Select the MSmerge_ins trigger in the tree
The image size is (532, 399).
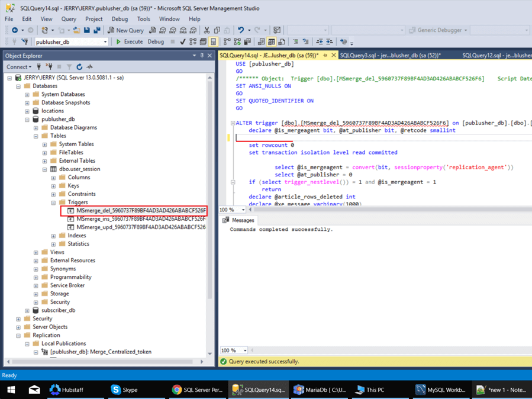[x=141, y=219]
